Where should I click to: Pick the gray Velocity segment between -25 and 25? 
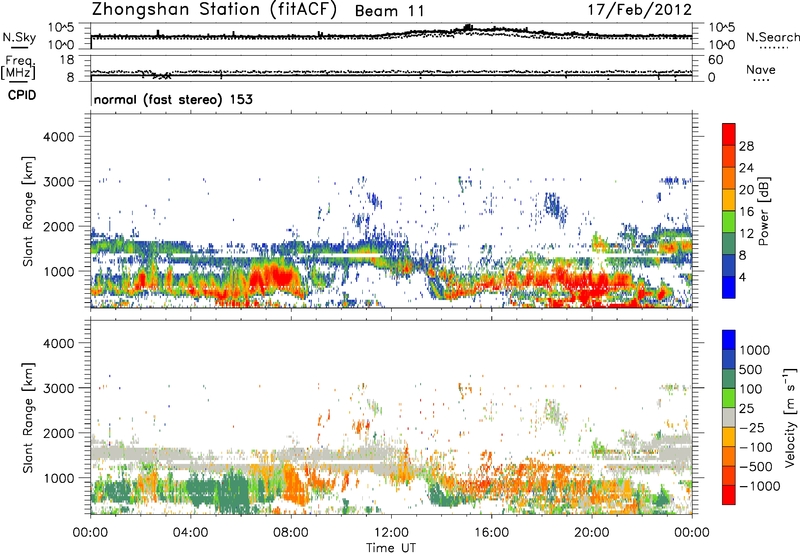click(x=729, y=418)
